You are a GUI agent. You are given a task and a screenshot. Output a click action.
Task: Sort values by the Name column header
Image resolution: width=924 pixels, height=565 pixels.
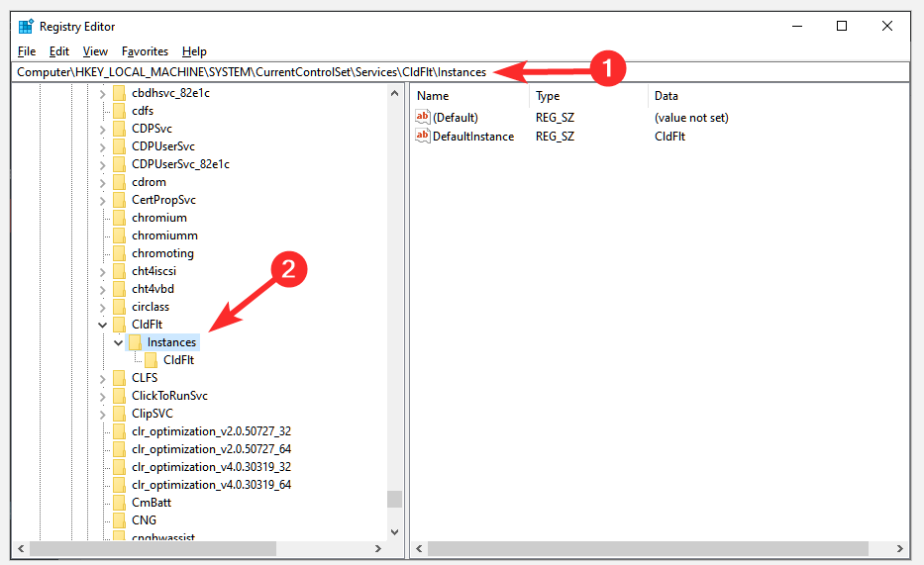(x=470, y=95)
